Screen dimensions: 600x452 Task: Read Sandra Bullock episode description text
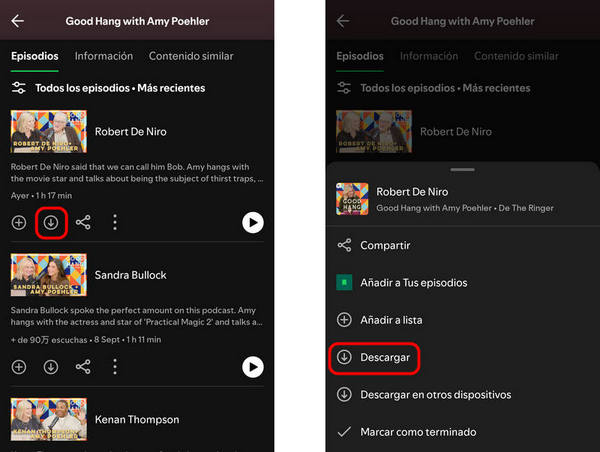coord(137,316)
